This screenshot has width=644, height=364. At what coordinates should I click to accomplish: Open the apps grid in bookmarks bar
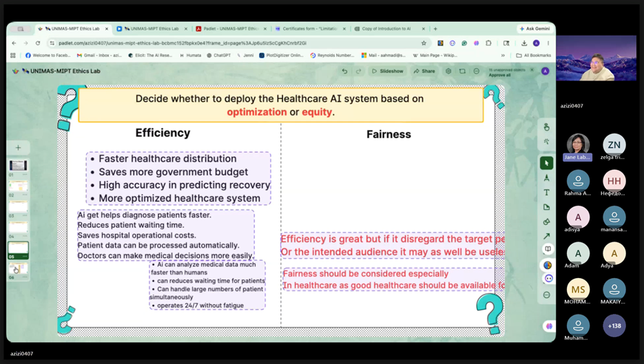pos(12,55)
